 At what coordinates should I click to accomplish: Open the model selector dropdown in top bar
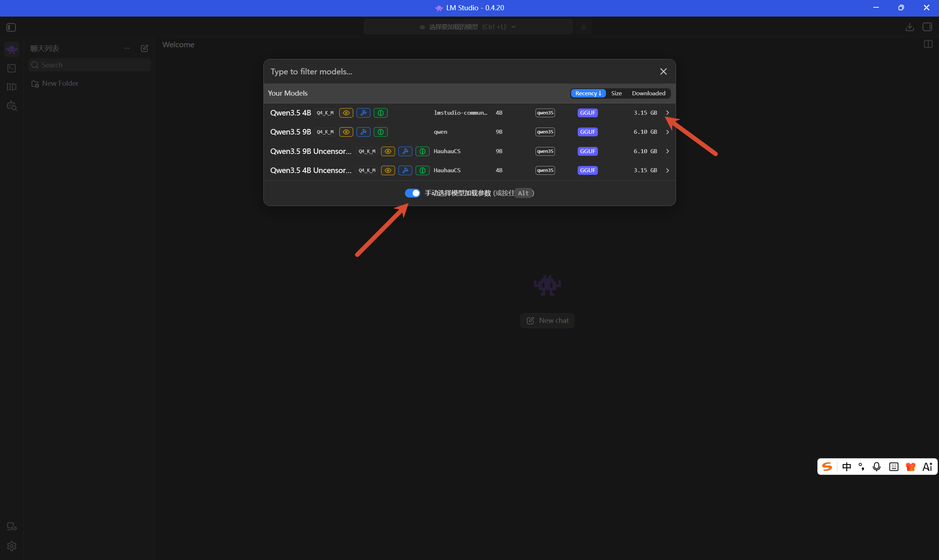click(x=468, y=27)
